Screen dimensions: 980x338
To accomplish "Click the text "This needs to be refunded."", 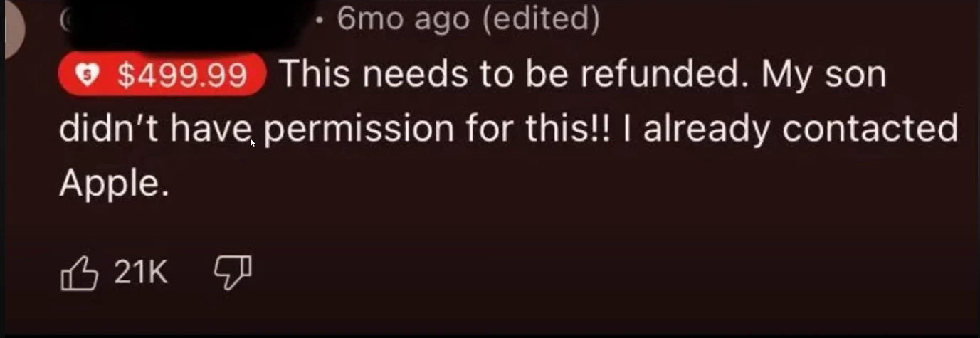I will (510, 74).
